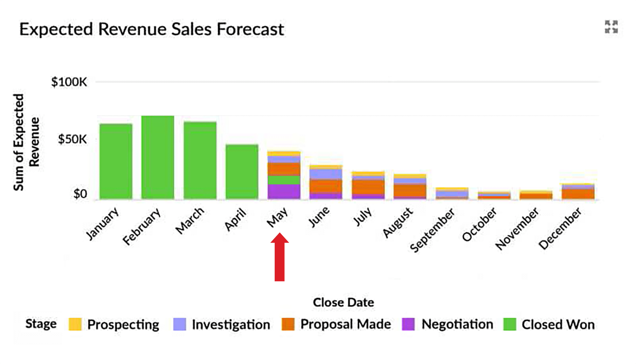Click the expand chart fullscreen icon
Viewport: 636px width, 364px height.
pyautogui.click(x=611, y=27)
